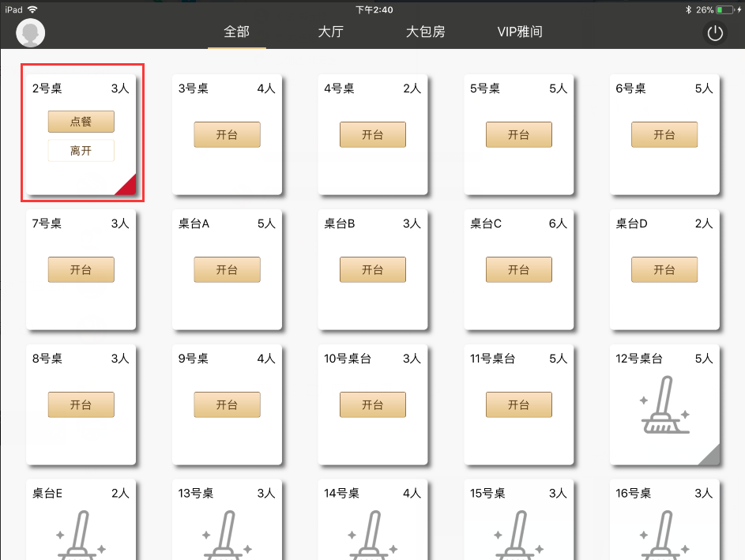The height and width of the screenshot is (560, 745).
Task: Tap the gray corner flag on 12号桌台
Action: click(x=712, y=457)
